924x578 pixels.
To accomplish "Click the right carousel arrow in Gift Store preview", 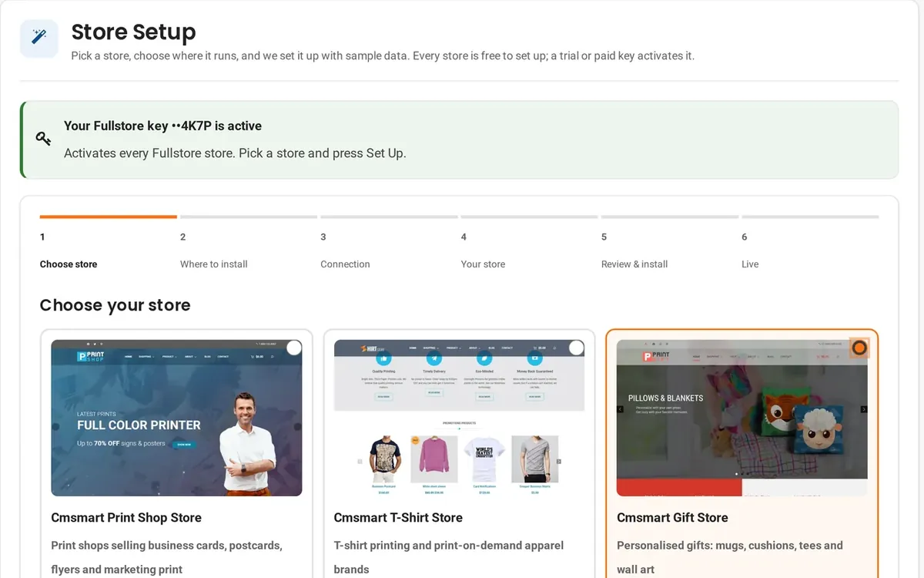I will [863, 409].
